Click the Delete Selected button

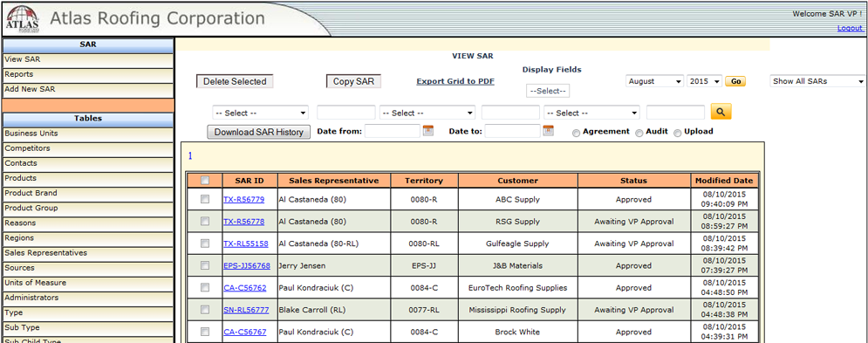(x=235, y=81)
